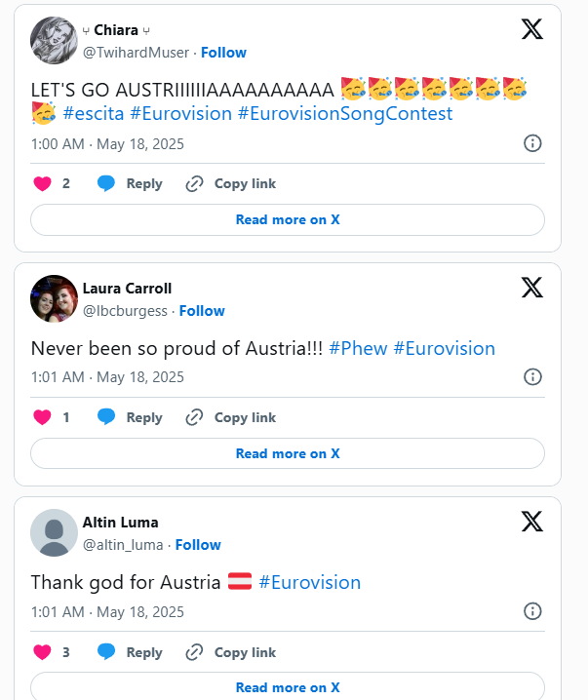The image size is (588, 700).
Task: Like Chiara's tweet with the heart
Action: point(42,183)
